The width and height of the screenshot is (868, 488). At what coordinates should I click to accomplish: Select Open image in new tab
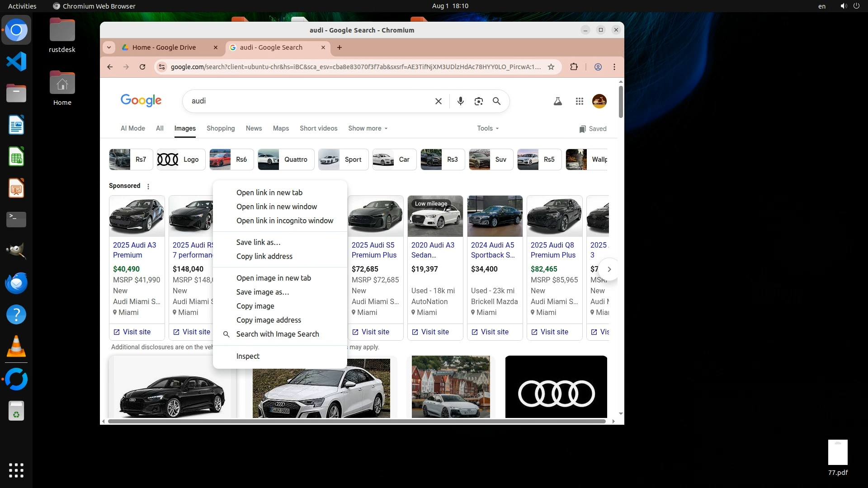274,278
